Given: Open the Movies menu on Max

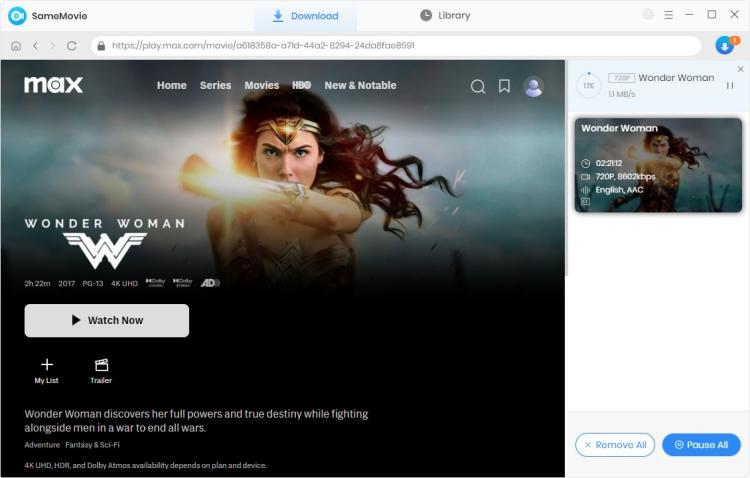Looking at the screenshot, I should 262,85.
